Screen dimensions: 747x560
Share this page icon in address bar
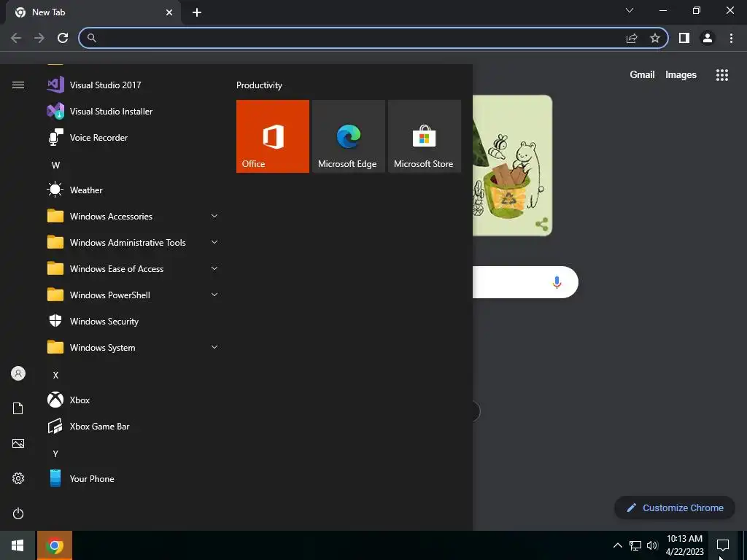click(x=632, y=38)
